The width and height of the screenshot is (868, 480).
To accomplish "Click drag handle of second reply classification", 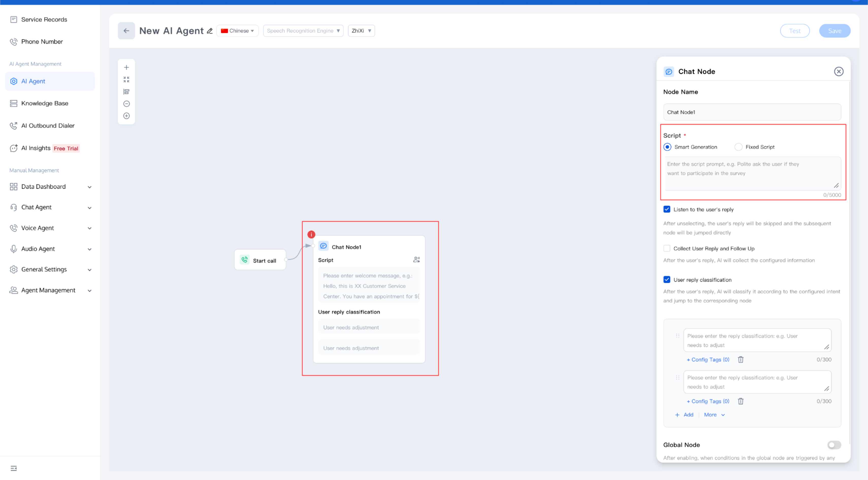I will [678, 378].
